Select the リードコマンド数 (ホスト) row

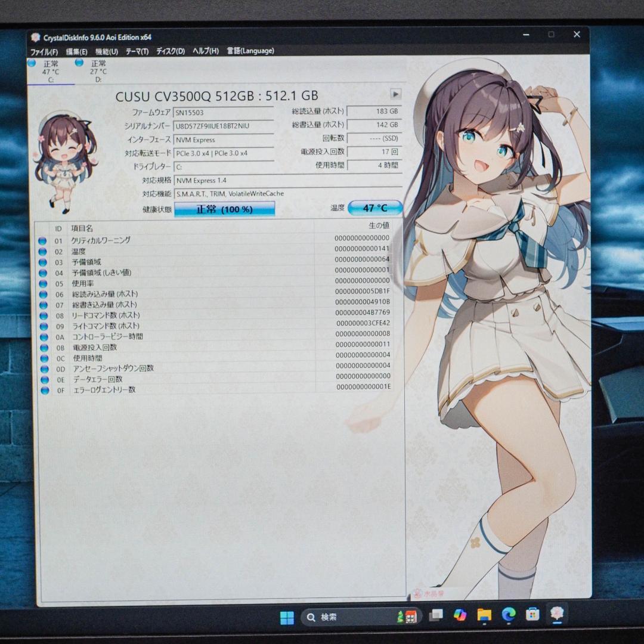pos(213,315)
